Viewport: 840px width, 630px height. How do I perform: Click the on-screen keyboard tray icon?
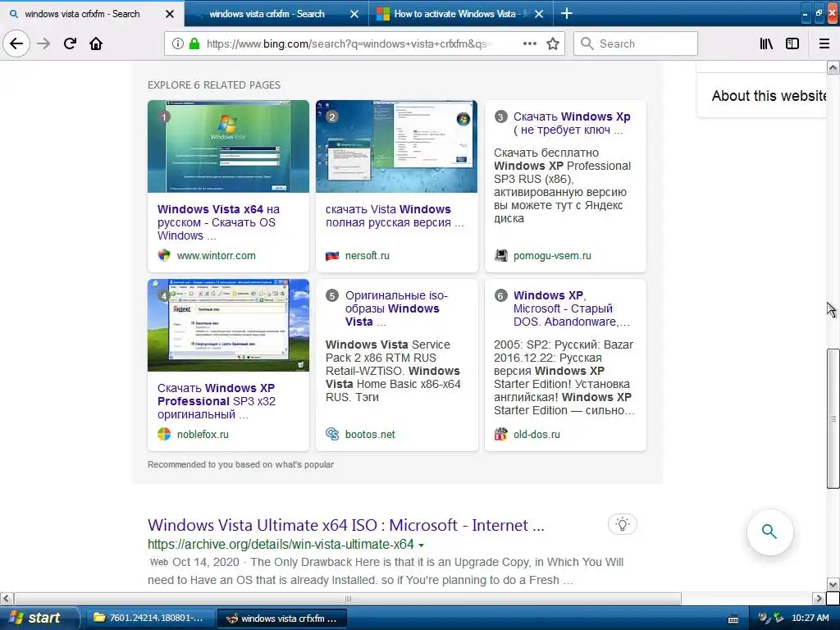[x=733, y=619]
